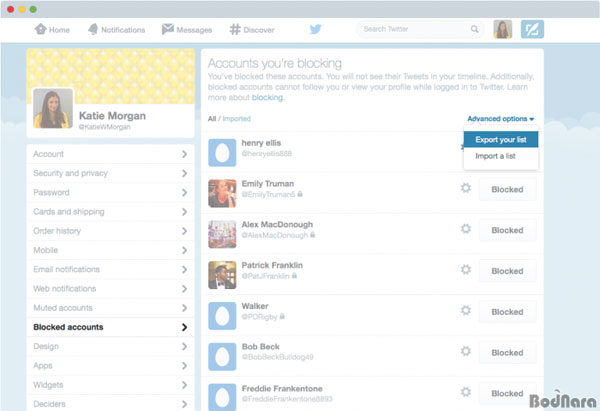Open Notifications in the top navigation
Viewport: 600px width, 411px height.
click(117, 29)
